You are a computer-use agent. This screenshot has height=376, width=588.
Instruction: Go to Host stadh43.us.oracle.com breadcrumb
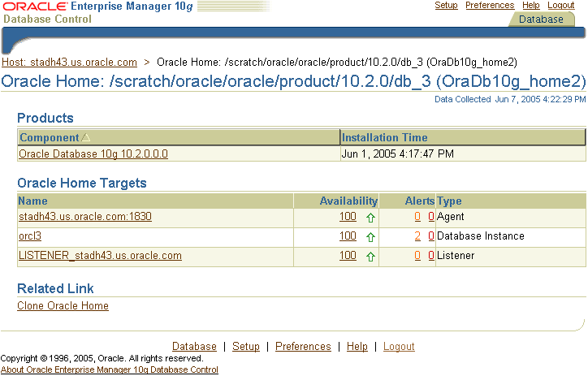[69, 62]
